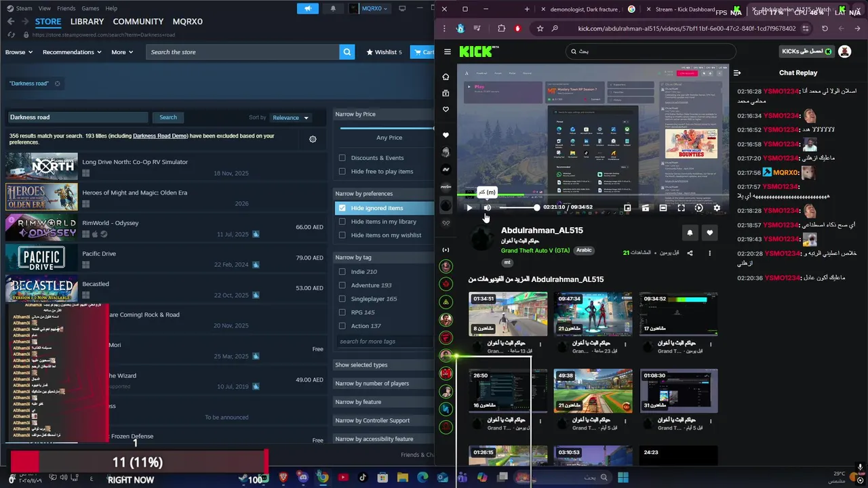
Task: Check Hide items in my library
Action: (342, 222)
